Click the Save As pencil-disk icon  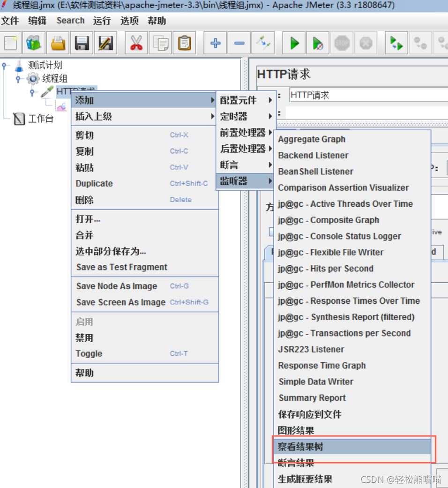point(106,43)
